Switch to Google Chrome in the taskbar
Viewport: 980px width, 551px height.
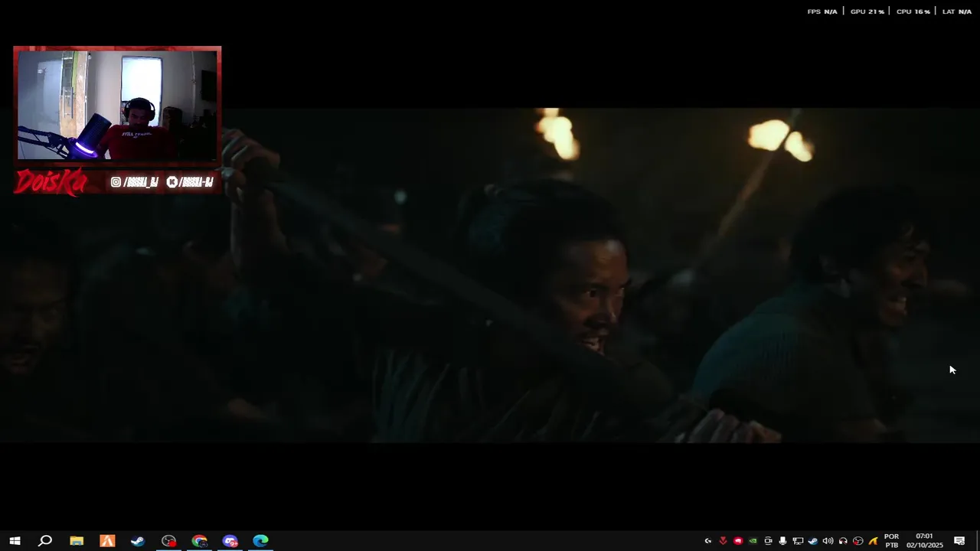click(199, 541)
